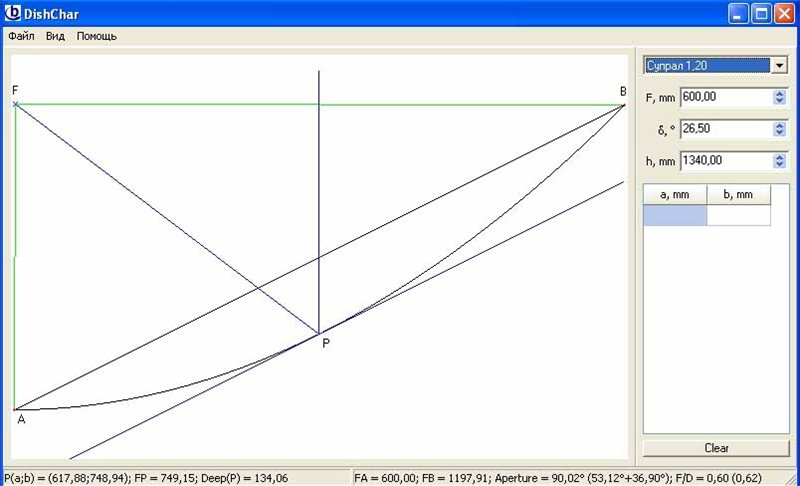Decrease F, mm with spinner down arrow

point(779,100)
